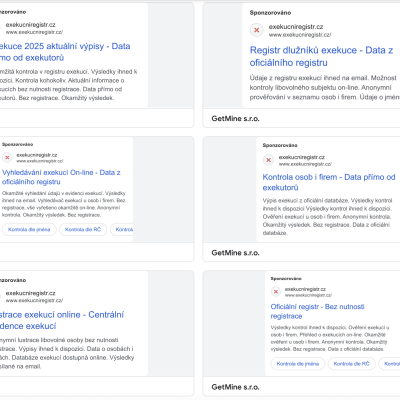The width and height of the screenshot is (400, 400).
Task: Open the 'Registr dlužníků exekuce' headline link
Action: (321, 56)
